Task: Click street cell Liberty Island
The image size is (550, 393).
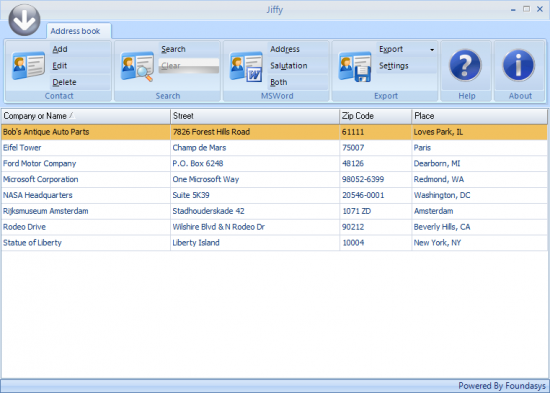Action: (x=255, y=242)
